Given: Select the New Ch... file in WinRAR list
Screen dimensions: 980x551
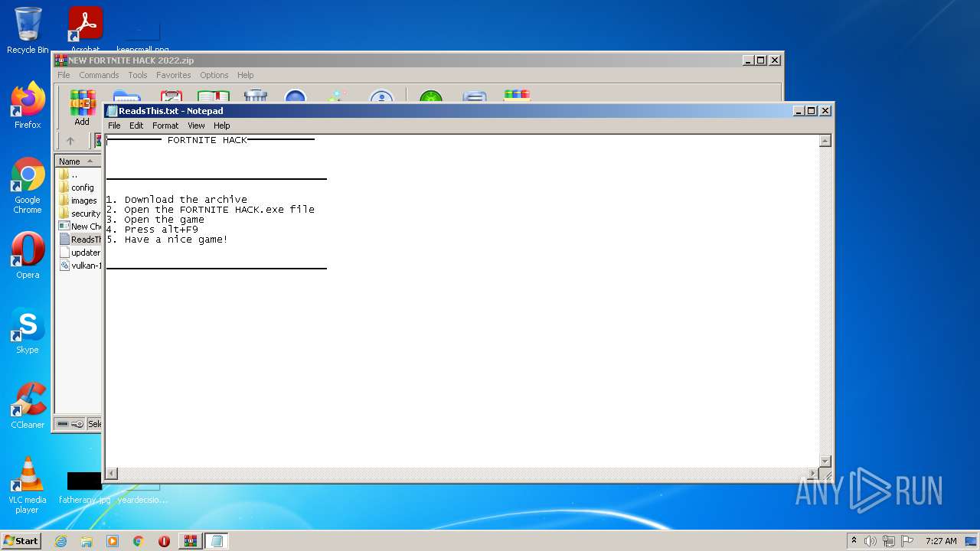Looking at the screenshot, I should [79, 227].
